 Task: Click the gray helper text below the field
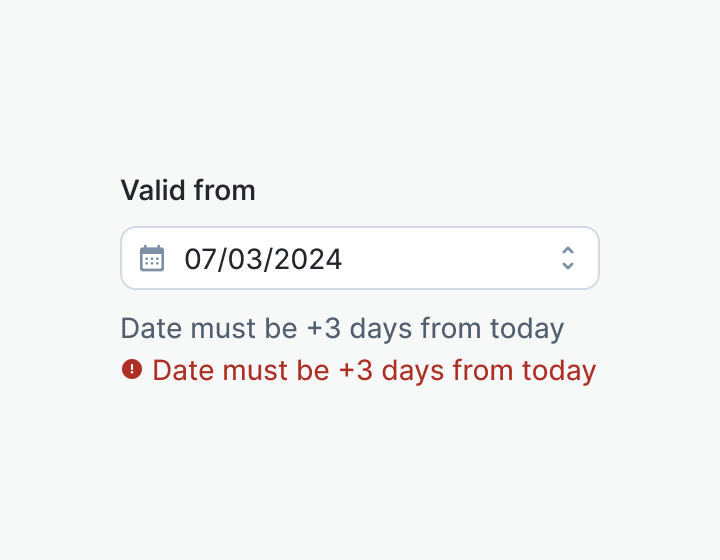pos(342,328)
